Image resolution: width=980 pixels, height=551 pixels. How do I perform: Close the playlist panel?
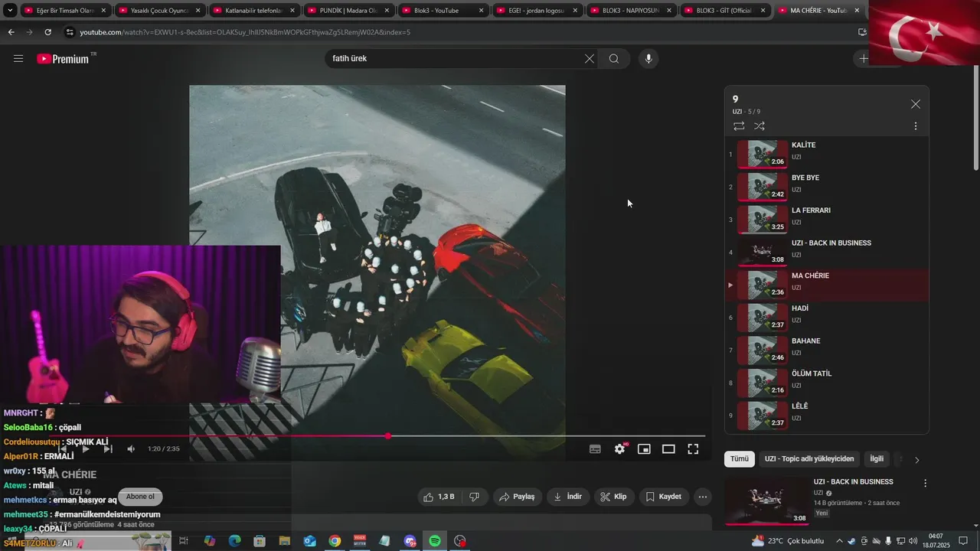pyautogui.click(x=916, y=104)
